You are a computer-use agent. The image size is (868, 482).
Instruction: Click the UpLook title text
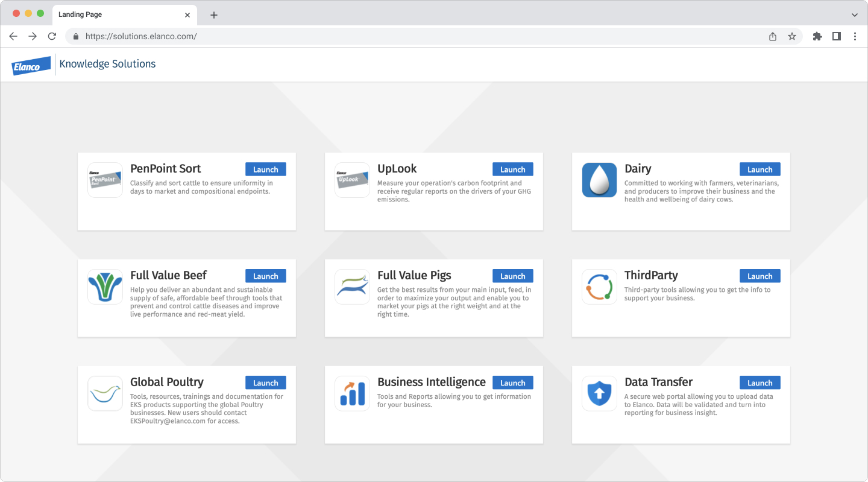coord(397,169)
